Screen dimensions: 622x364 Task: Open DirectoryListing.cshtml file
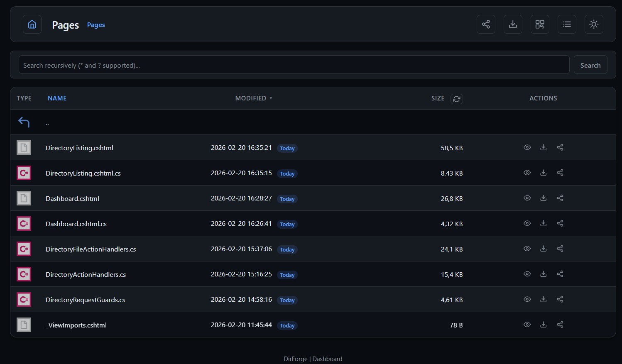(x=79, y=148)
